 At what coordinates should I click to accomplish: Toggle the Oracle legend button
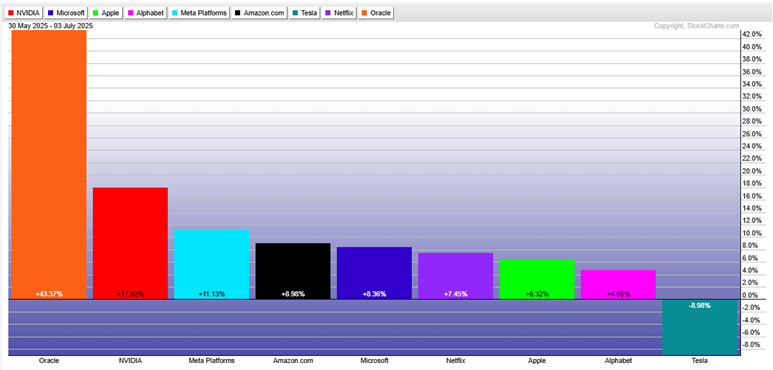[x=376, y=13]
